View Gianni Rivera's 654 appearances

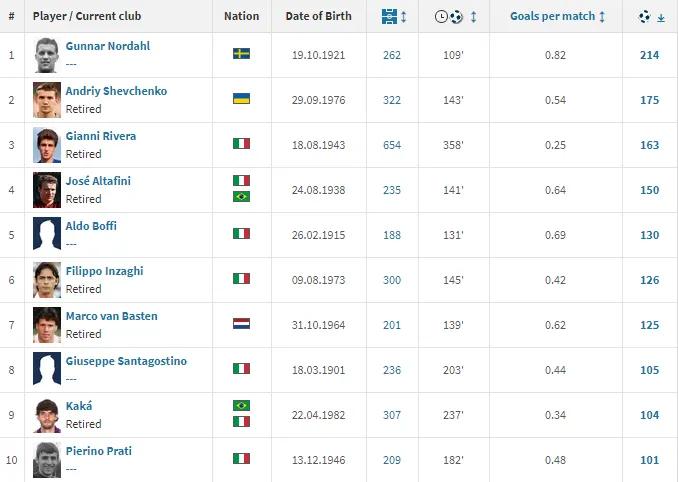click(392, 145)
